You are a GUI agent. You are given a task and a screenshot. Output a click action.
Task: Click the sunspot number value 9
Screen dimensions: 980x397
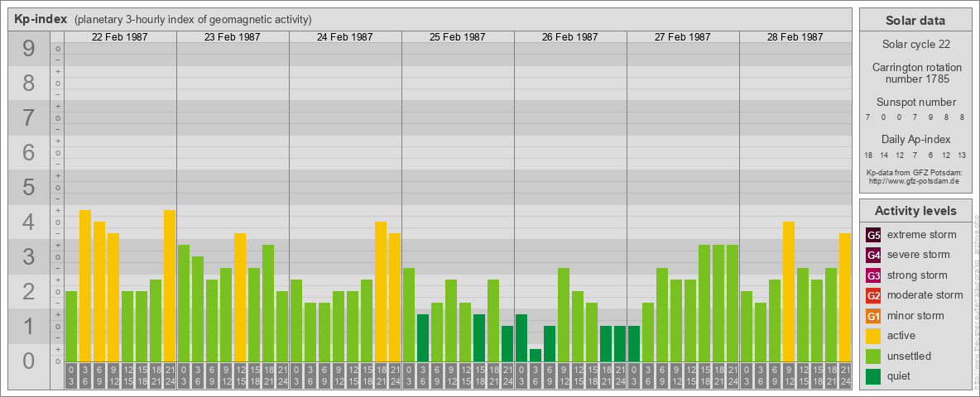coord(930,117)
